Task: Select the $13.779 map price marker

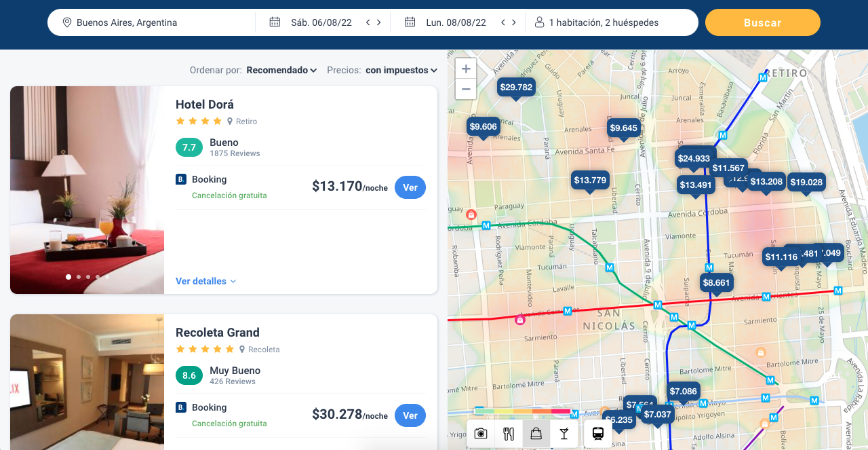Action: 590,181
